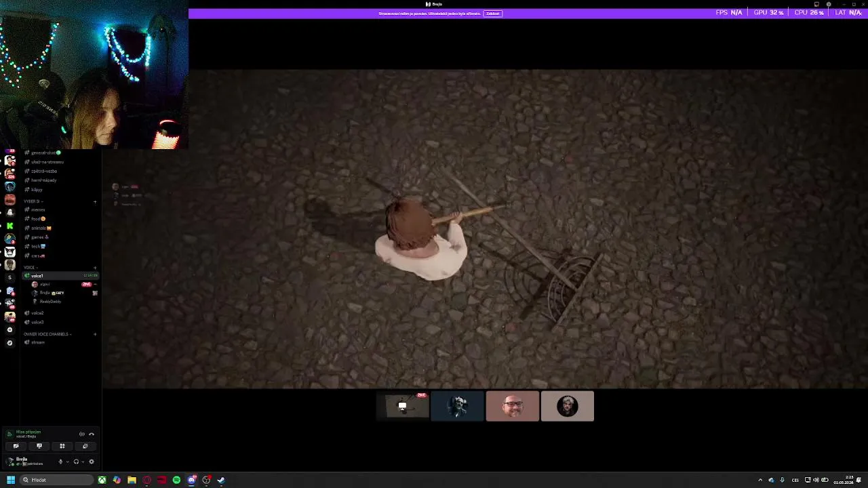Click the Brejla user profile panel
The image size is (868, 488).
click(27, 462)
